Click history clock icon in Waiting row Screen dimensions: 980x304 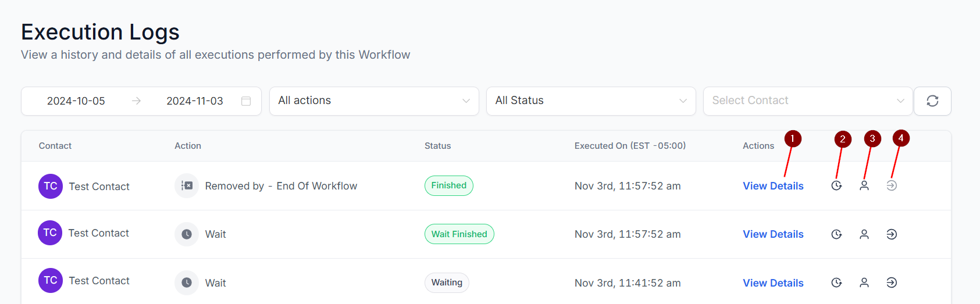point(836,283)
